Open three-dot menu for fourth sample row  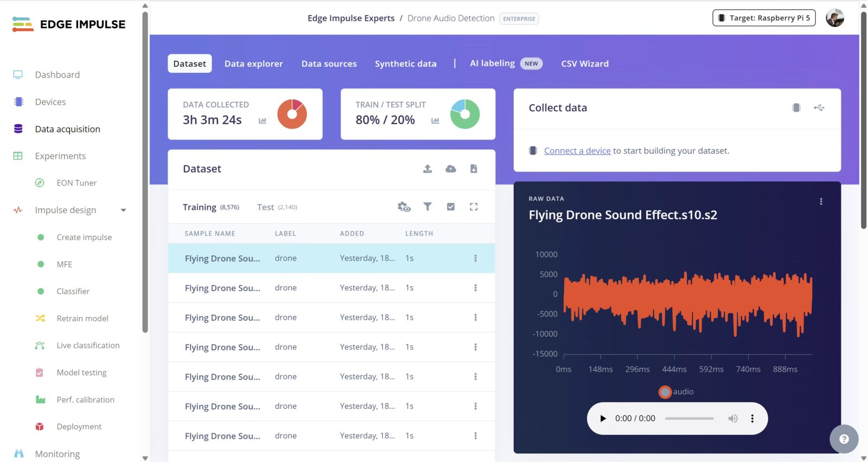(x=475, y=347)
